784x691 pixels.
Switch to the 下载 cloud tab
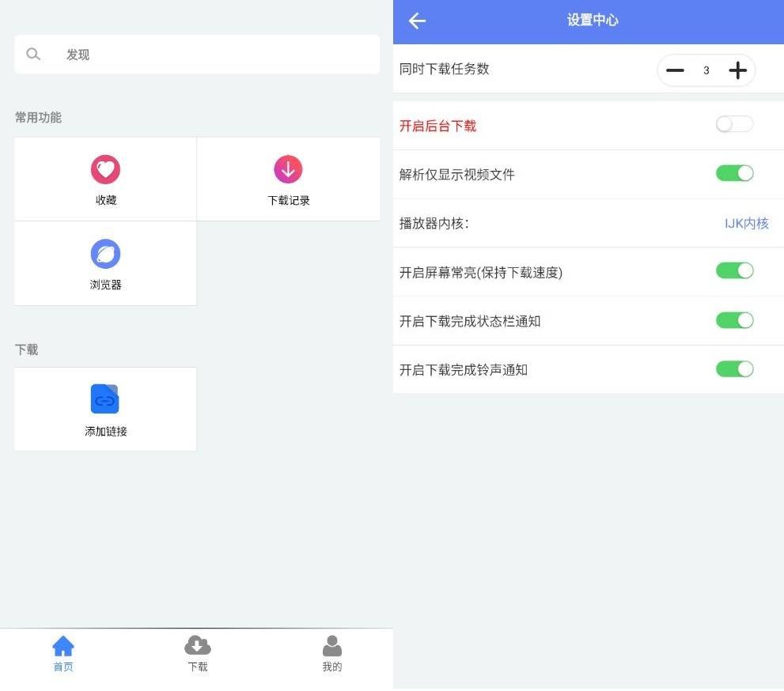(x=198, y=654)
